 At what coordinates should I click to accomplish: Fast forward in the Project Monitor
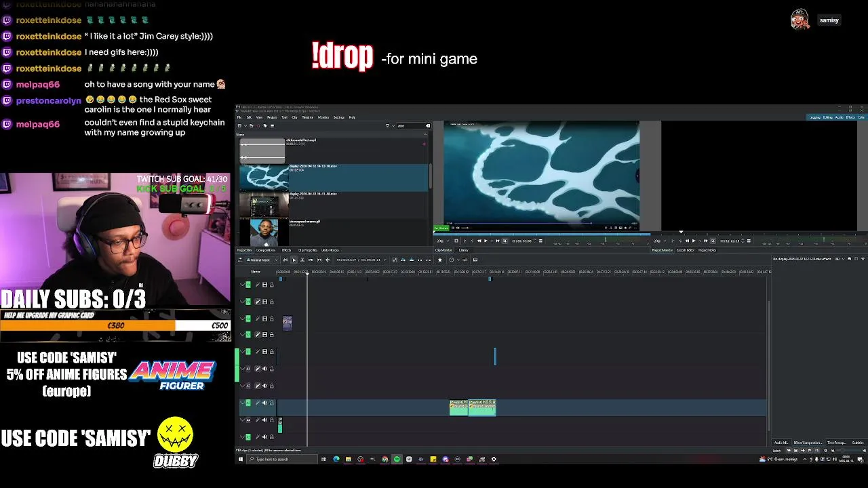tap(706, 241)
